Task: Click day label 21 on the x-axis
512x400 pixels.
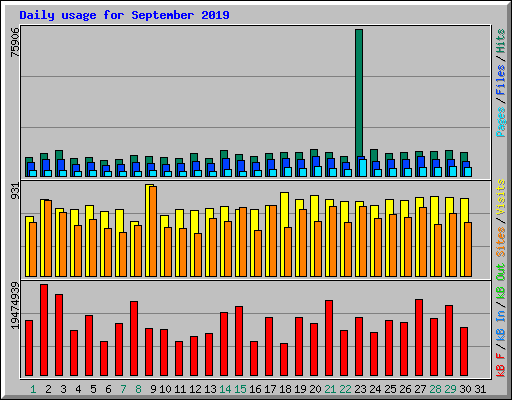Action: [x=330, y=389]
